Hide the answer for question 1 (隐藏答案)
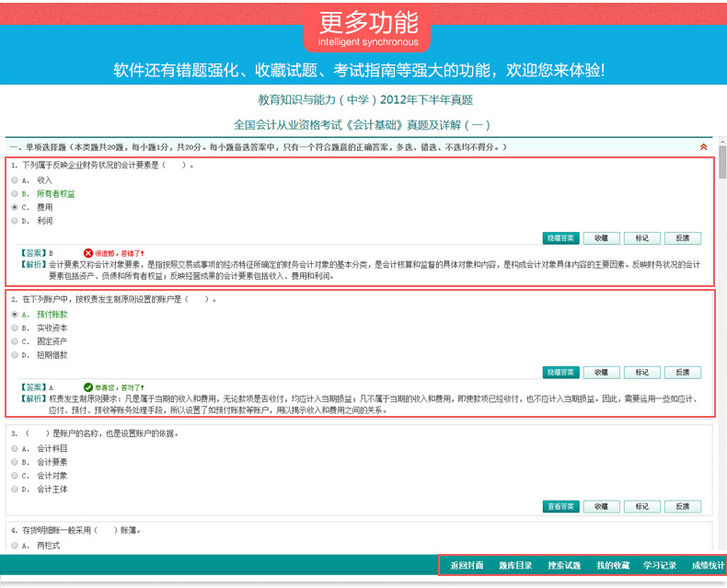Viewport: 727px width, 588px height. tap(560, 238)
